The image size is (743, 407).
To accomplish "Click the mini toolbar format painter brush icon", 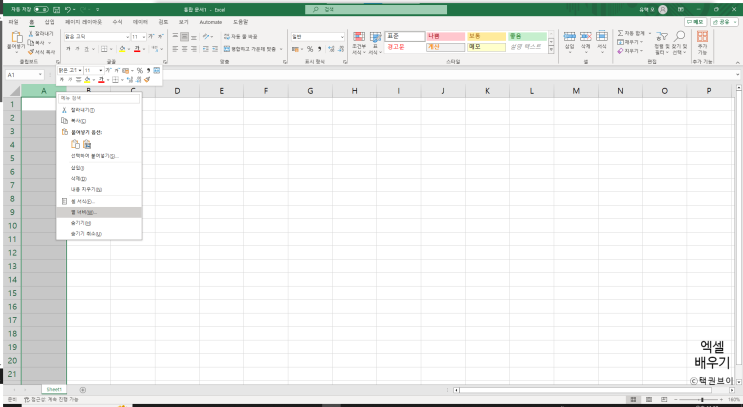I will coord(147,80).
